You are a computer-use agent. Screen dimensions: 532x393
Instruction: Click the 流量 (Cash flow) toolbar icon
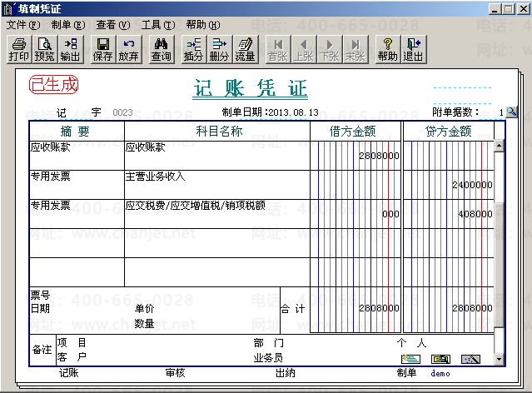[245, 49]
